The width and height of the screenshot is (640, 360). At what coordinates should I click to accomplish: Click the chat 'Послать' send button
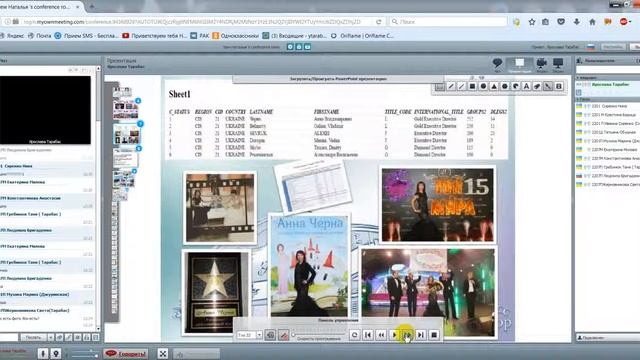pos(33,338)
